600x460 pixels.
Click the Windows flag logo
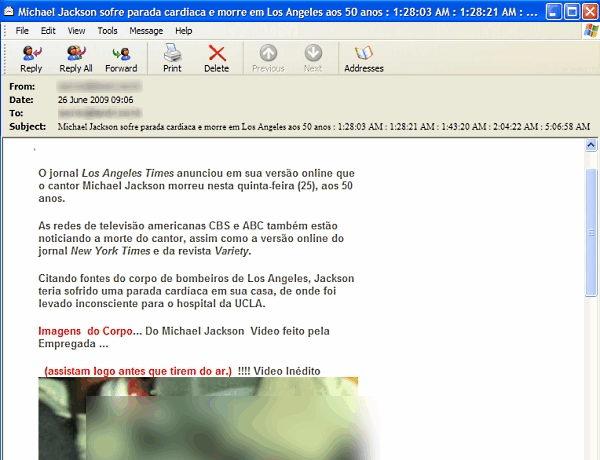(x=591, y=31)
